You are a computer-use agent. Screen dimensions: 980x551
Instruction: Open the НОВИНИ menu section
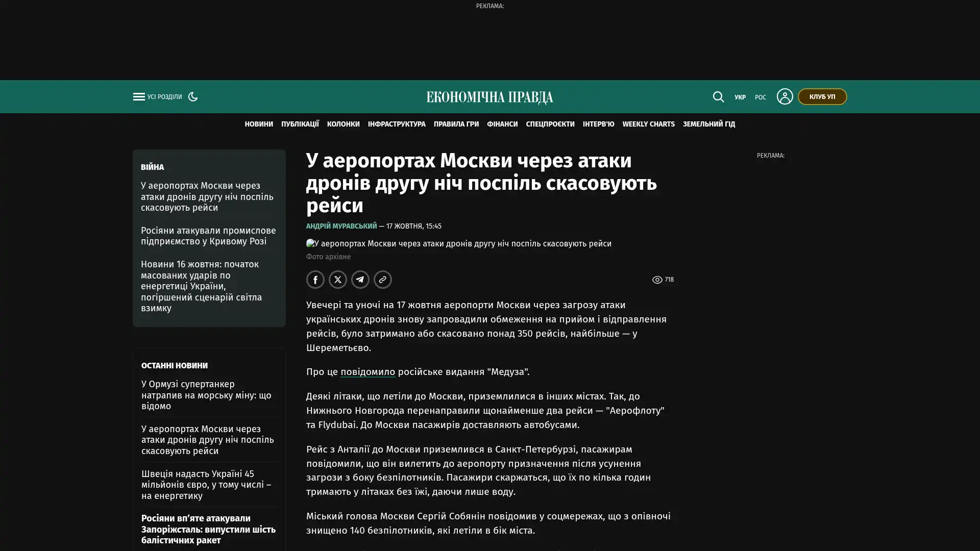coord(259,124)
